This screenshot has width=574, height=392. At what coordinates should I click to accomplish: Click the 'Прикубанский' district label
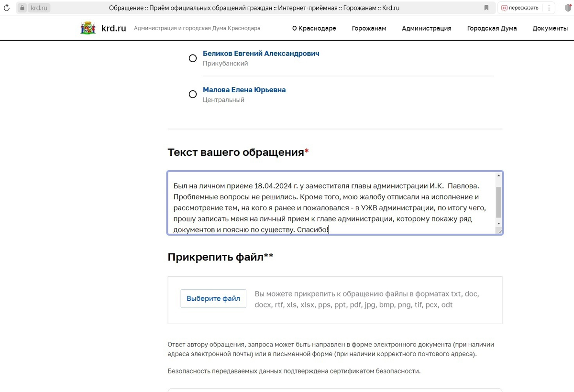click(x=225, y=64)
